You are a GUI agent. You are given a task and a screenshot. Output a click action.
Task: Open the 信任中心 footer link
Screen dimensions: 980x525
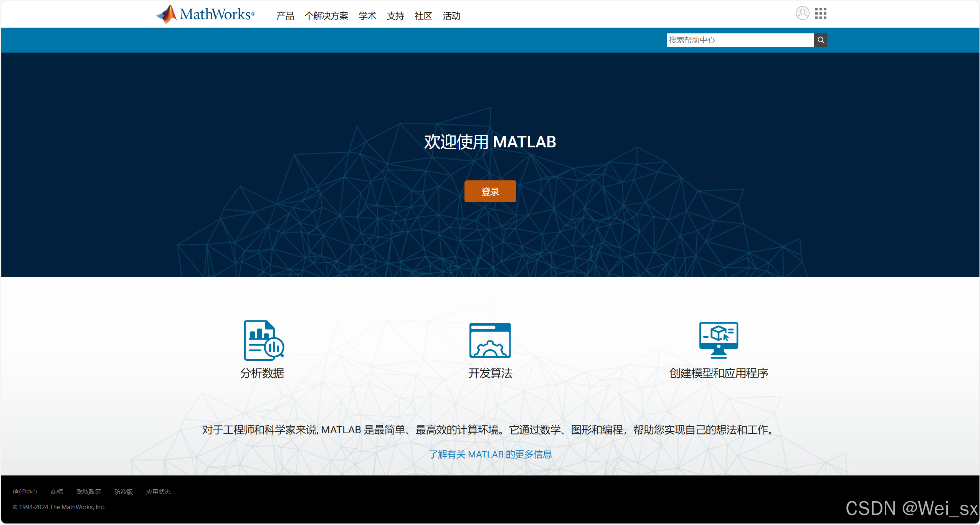pyautogui.click(x=25, y=492)
